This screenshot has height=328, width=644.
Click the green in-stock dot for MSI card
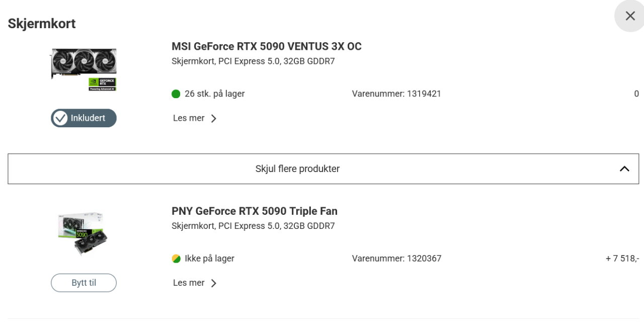pyautogui.click(x=176, y=94)
